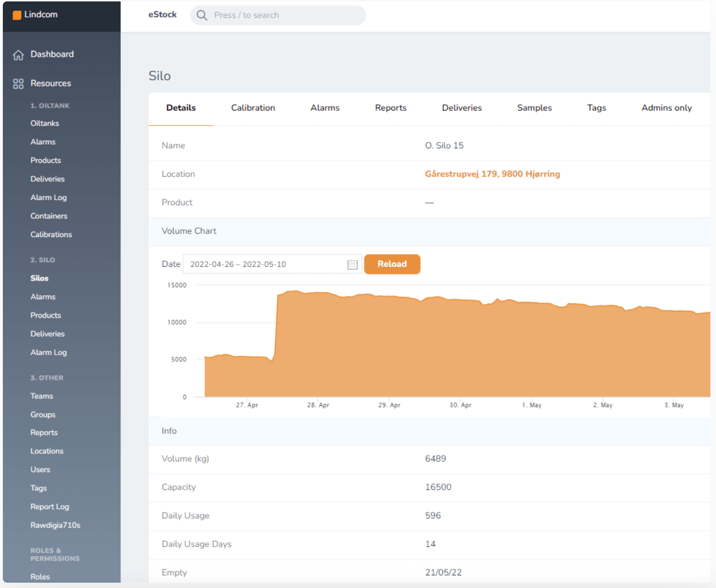The image size is (716, 588).
Task: Open the Users page
Action: [x=40, y=469]
